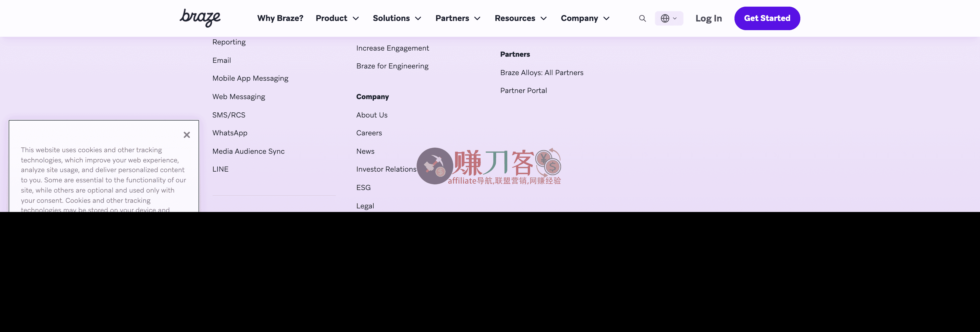The width and height of the screenshot is (980, 332).
Task: Click the watermark logo image
Action: pos(489,166)
